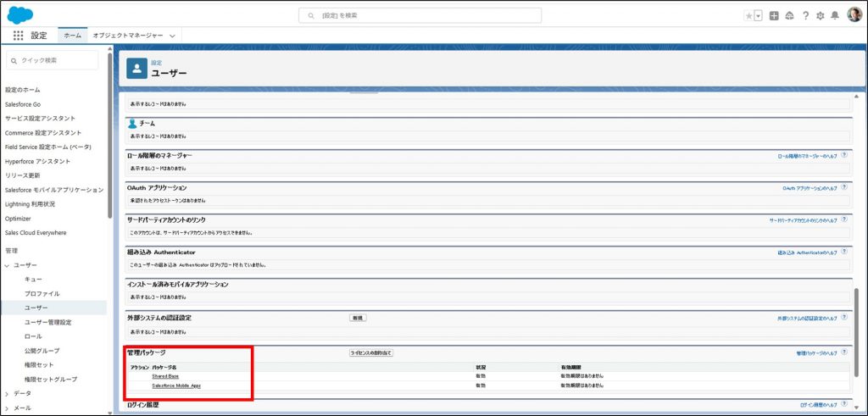Open the favorites list dropdown arrow
Viewport: 868px width, 416px height.
758,15
